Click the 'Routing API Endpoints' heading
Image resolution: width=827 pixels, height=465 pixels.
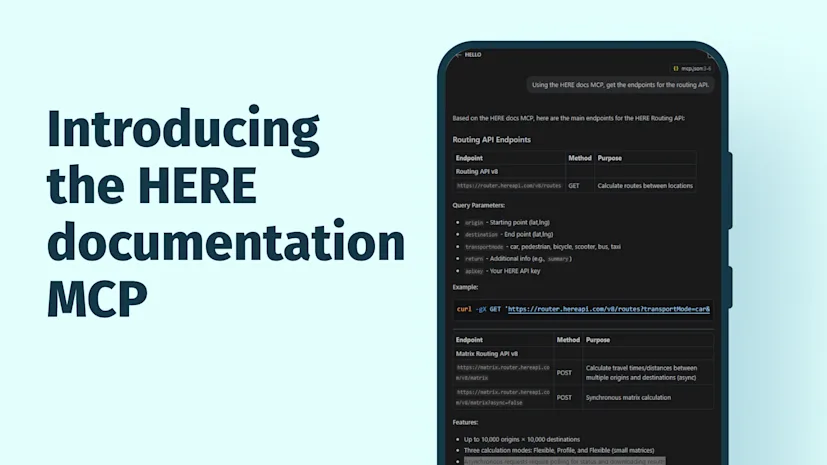(492, 140)
